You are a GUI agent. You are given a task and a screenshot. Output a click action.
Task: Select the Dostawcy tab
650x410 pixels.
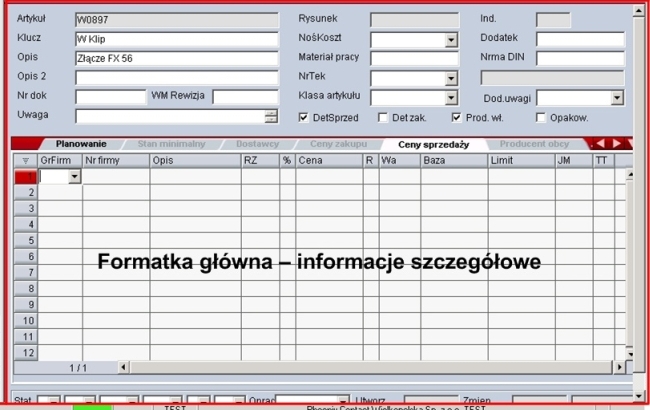[x=257, y=144]
